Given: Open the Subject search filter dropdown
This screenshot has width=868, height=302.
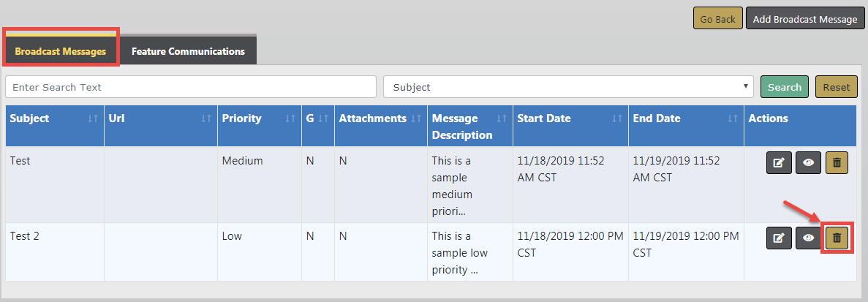Looking at the screenshot, I should [568, 87].
